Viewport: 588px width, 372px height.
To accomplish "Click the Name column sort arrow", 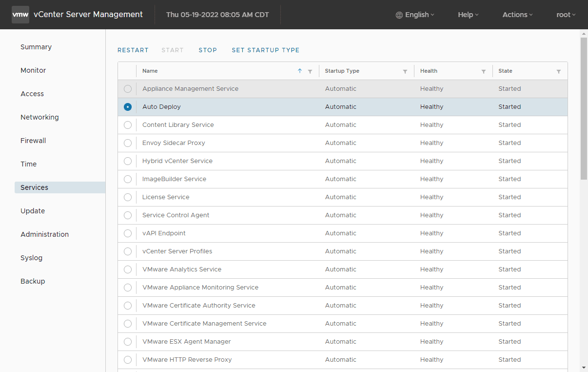I will (x=300, y=71).
